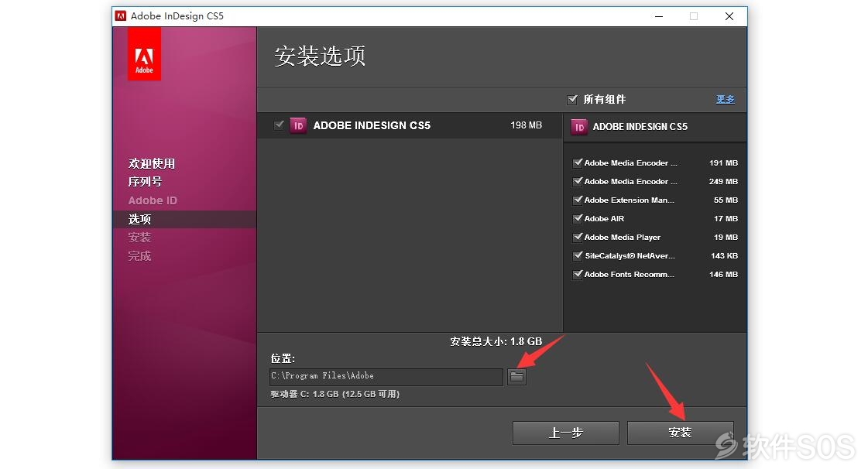The height and width of the screenshot is (469, 868).
Task: Select the Adobe ID step in sidebar
Action: 153,200
